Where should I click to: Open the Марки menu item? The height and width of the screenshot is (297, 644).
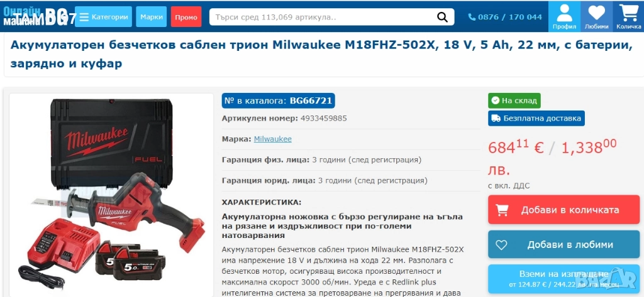pos(152,17)
